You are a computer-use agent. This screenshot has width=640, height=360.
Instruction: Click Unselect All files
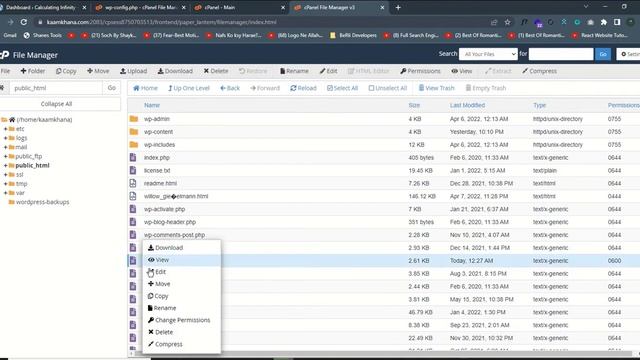click(387, 88)
